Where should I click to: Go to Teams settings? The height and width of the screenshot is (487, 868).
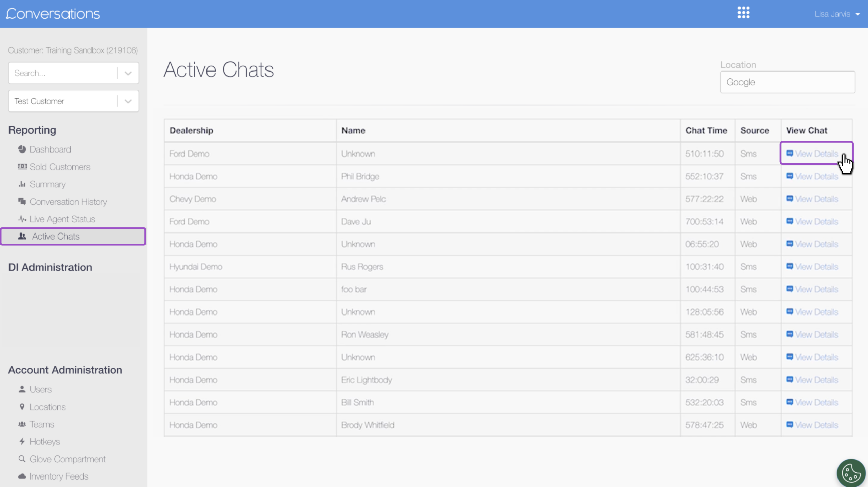point(42,424)
